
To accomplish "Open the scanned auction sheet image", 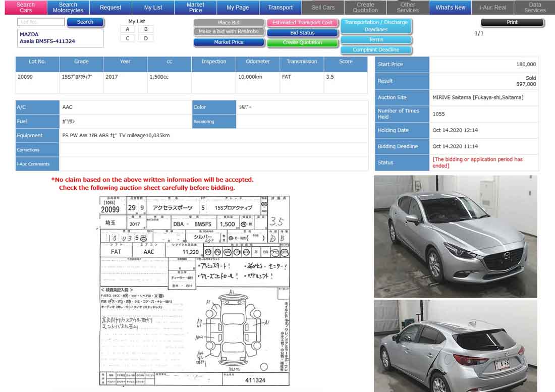I will tap(194, 291).
